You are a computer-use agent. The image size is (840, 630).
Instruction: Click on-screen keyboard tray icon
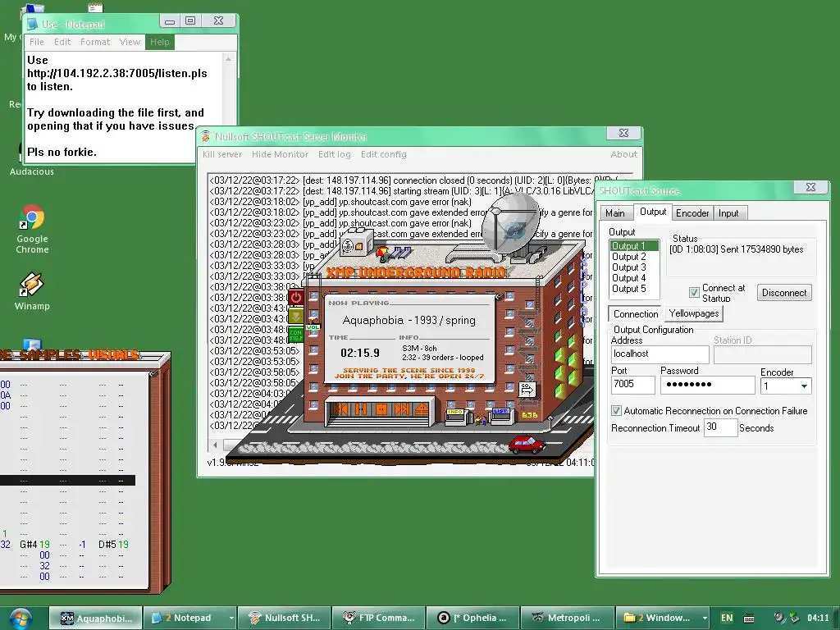click(x=750, y=618)
